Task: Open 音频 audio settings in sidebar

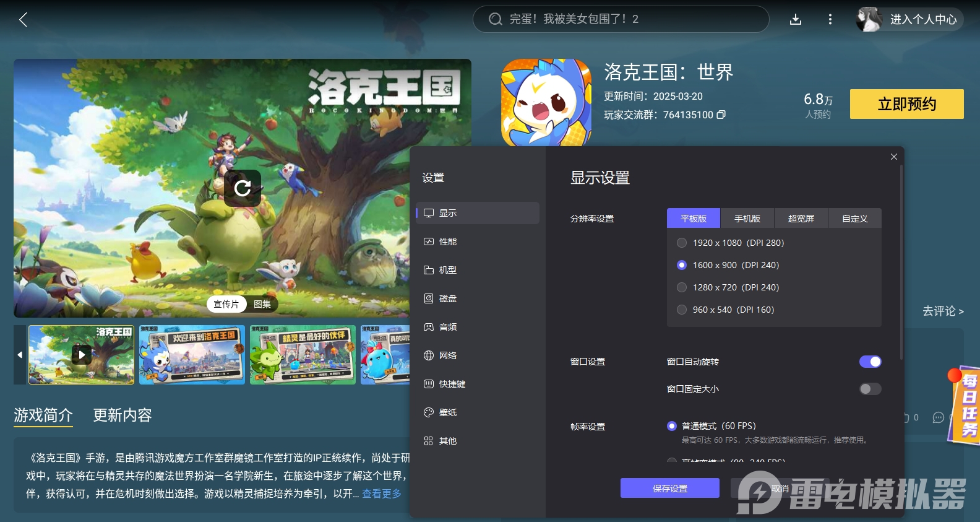Action: tap(478, 327)
